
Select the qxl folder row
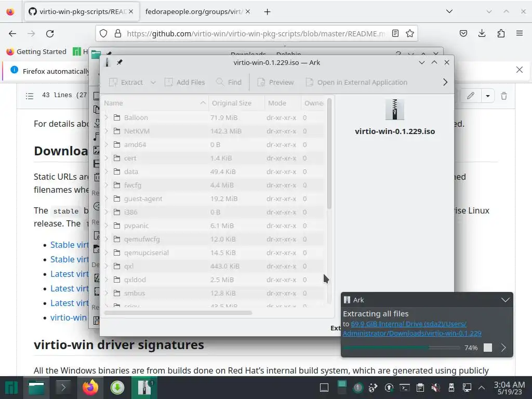coord(214,267)
